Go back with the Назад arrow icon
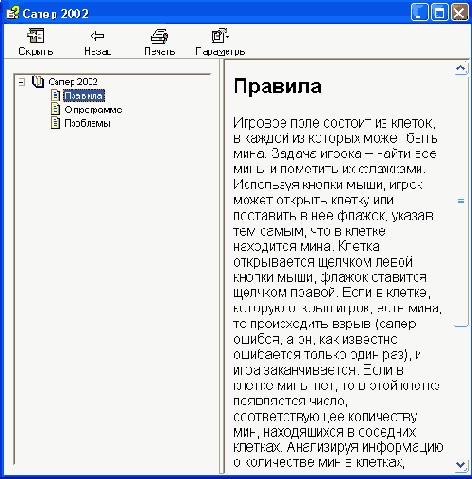Image resolution: width=472 pixels, height=479 pixels. [97, 36]
